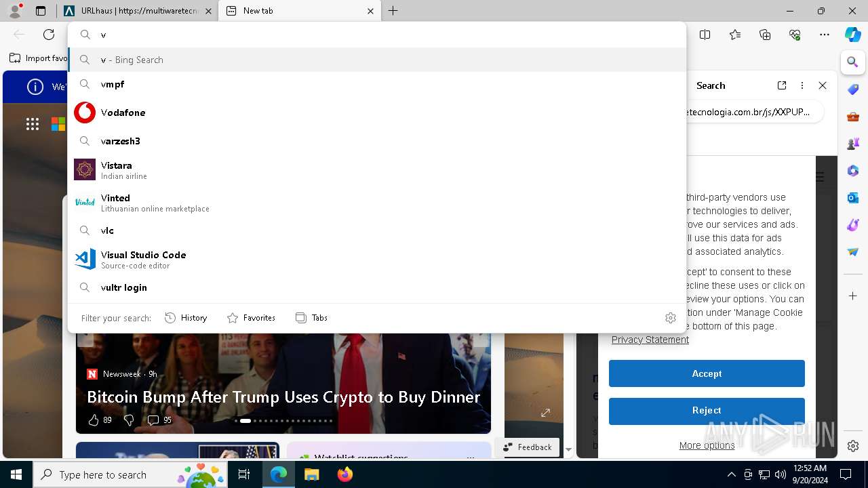Open Search pane link in new tab
This screenshot has width=868, height=488.
point(782,85)
